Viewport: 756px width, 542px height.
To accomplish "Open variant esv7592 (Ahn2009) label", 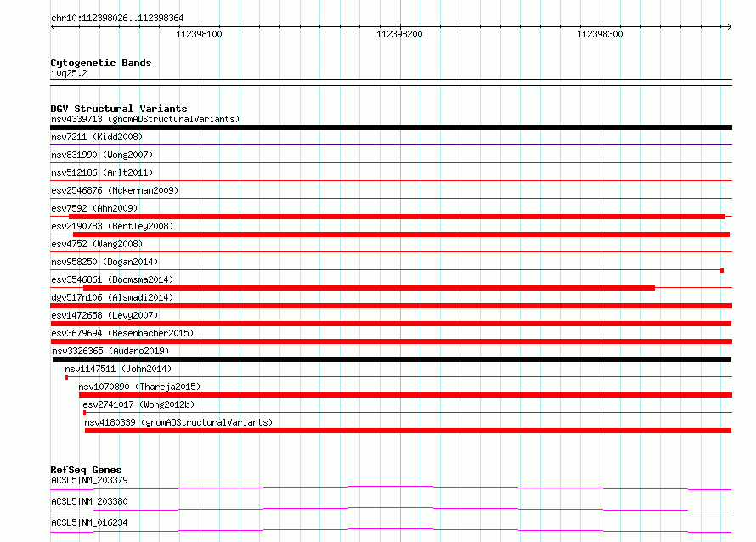I will click(x=94, y=208).
